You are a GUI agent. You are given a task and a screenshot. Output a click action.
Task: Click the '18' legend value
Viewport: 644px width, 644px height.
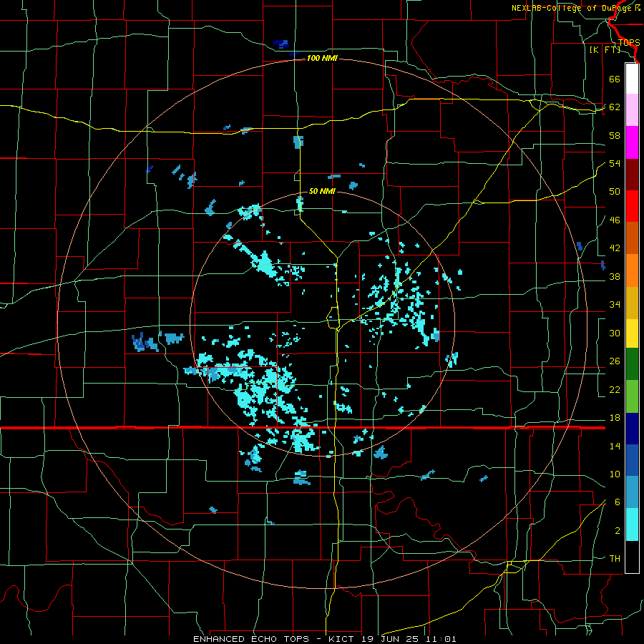point(615,418)
